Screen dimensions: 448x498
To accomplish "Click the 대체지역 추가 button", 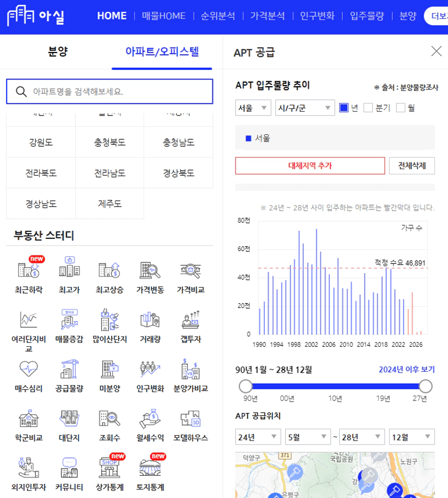I will (x=310, y=165).
